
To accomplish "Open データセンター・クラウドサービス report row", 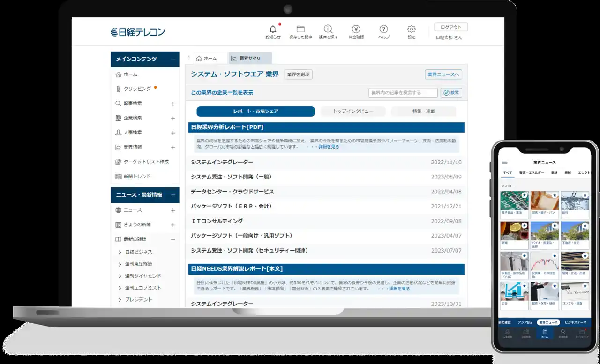I will coord(326,192).
